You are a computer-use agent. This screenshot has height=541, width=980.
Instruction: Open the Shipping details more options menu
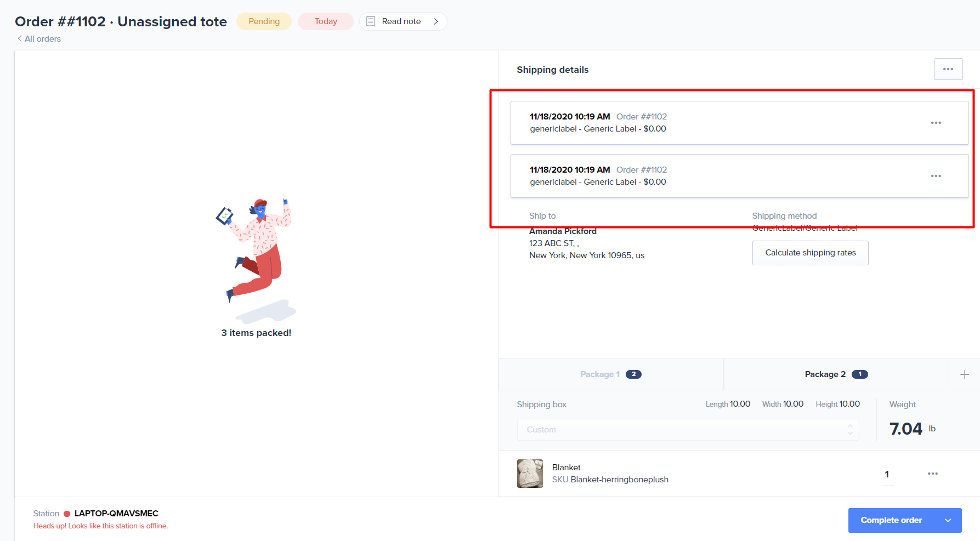tap(948, 69)
